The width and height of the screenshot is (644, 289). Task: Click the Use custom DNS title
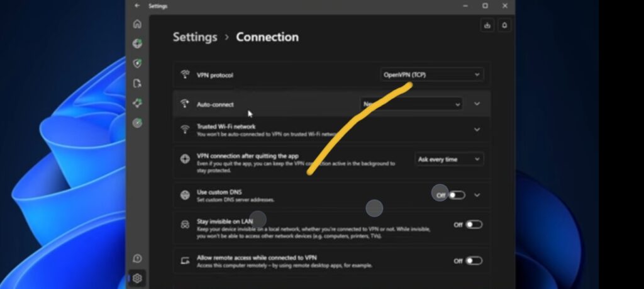[219, 192]
